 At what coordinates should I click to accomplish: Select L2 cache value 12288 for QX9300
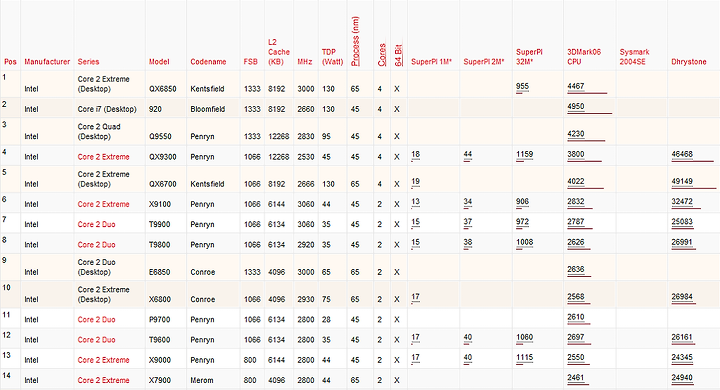point(279,157)
